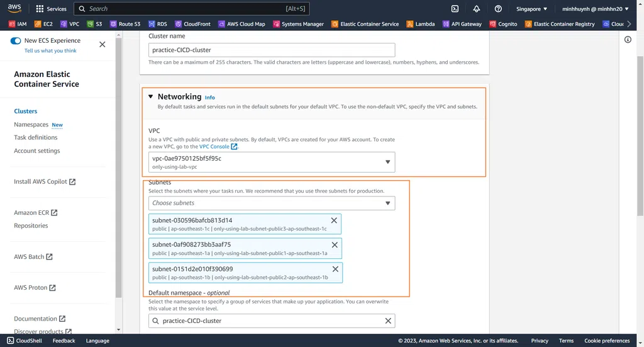Open API Gateway shortcut

(462, 24)
